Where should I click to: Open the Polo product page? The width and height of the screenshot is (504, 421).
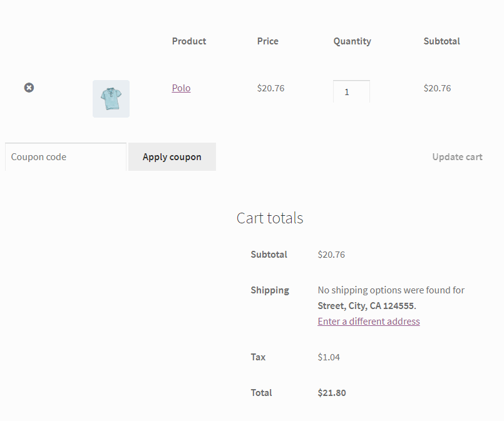coord(181,88)
